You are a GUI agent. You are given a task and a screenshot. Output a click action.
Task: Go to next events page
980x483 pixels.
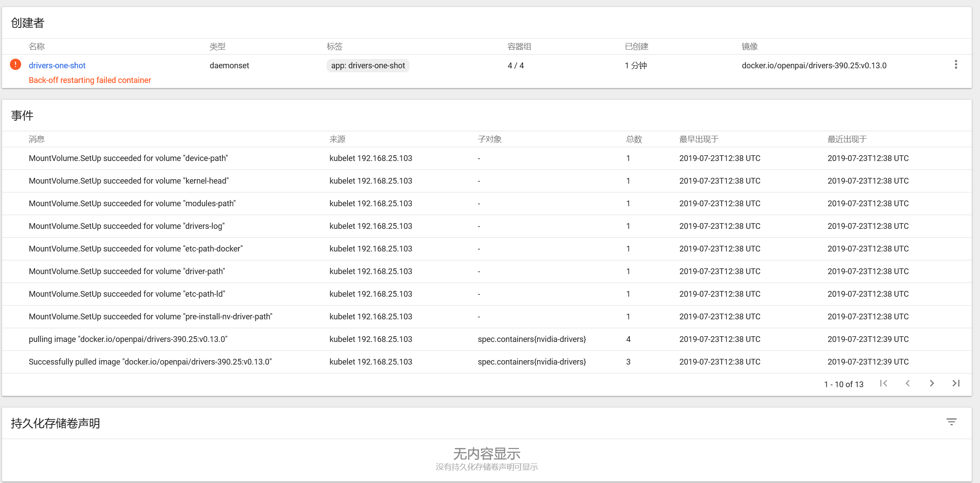pos(932,384)
